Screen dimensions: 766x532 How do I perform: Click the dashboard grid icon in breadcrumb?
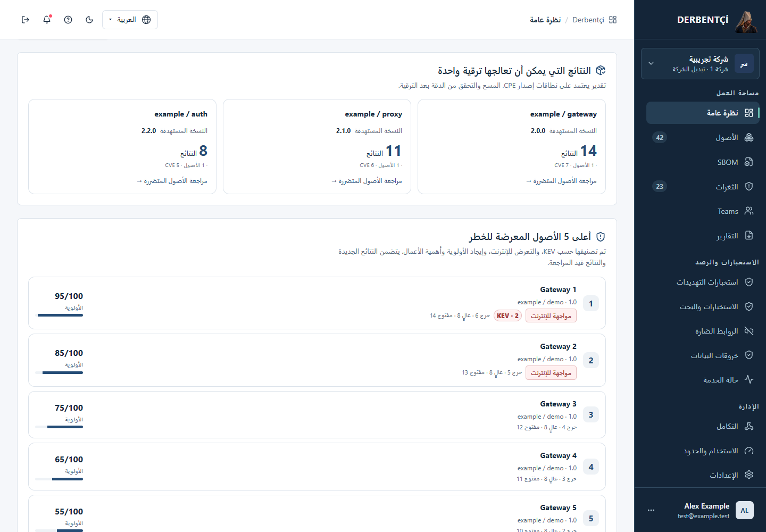[x=613, y=20]
